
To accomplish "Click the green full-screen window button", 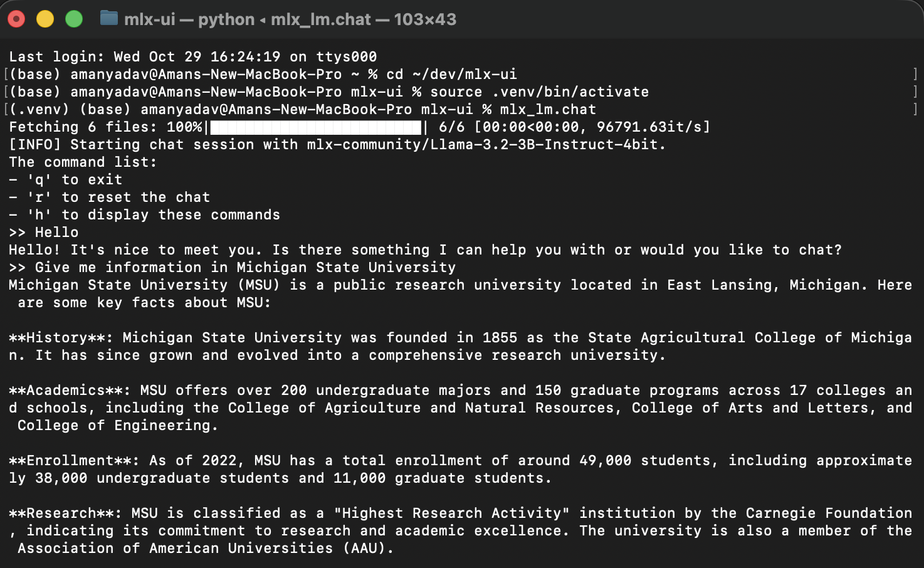I will pos(74,19).
